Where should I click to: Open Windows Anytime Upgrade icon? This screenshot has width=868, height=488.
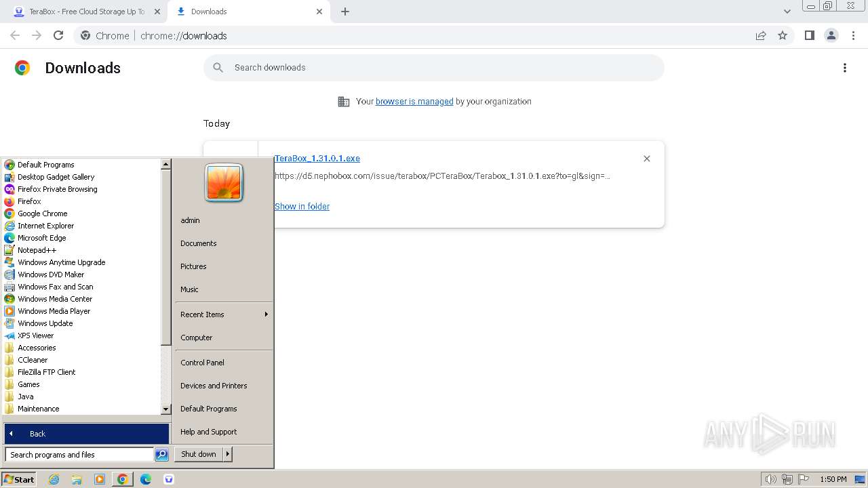[x=9, y=262]
